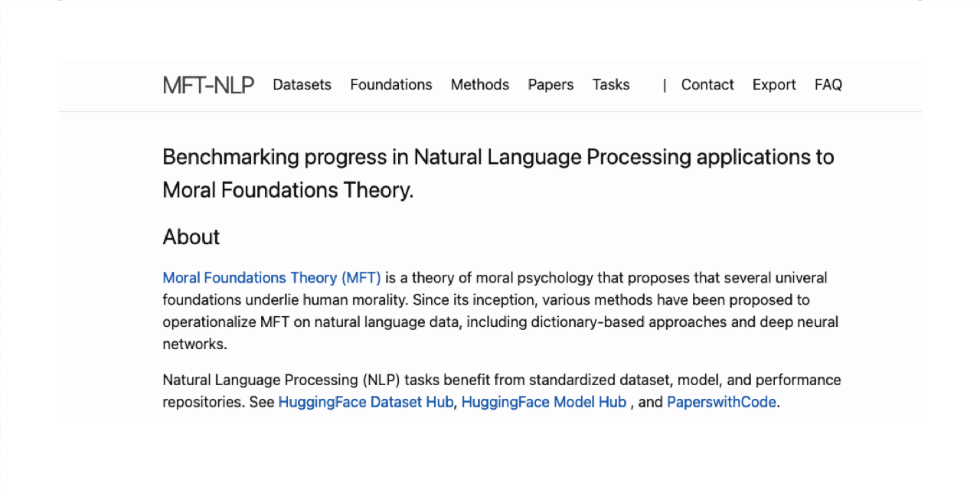Open the HuggingFace Dataset Hub link
This screenshot has width=980, height=490.
[365, 401]
